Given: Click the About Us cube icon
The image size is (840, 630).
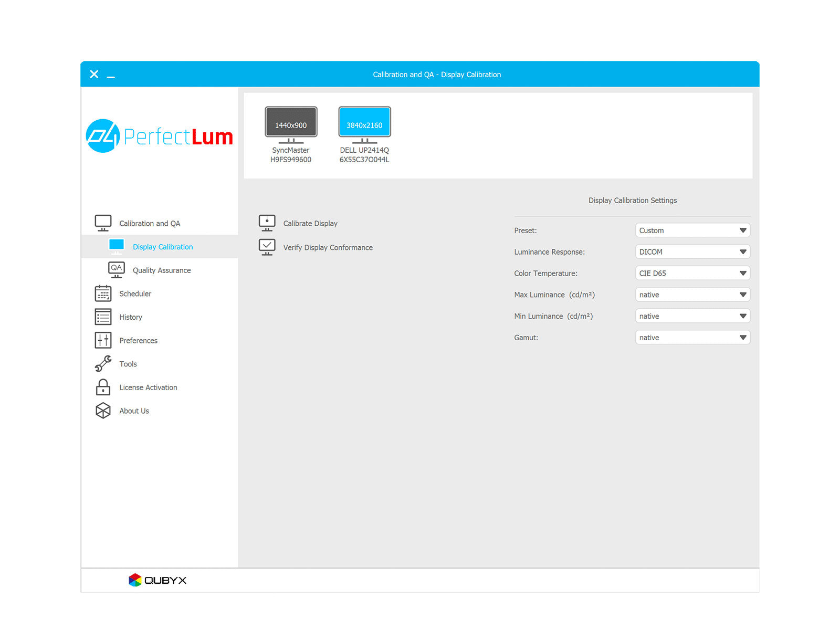Looking at the screenshot, I should click(x=103, y=411).
